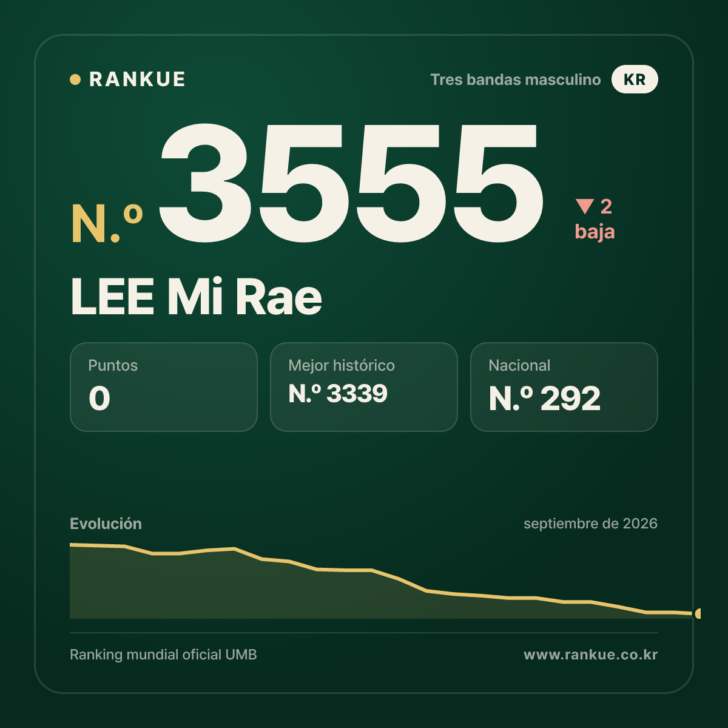Image resolution: width=728 pixels, height=728 pixels.
Task: Click the 'septiembre de 2026' date
Action: tap(590, 524)
